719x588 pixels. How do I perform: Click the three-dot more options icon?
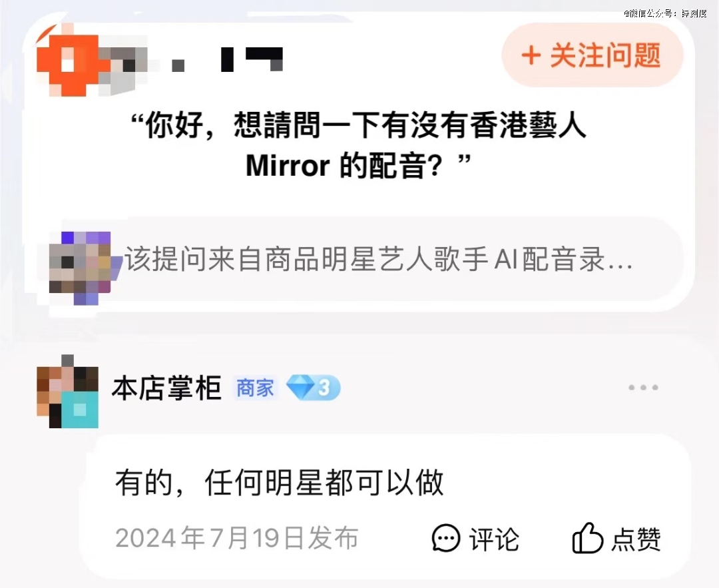(x=643, y=388)
